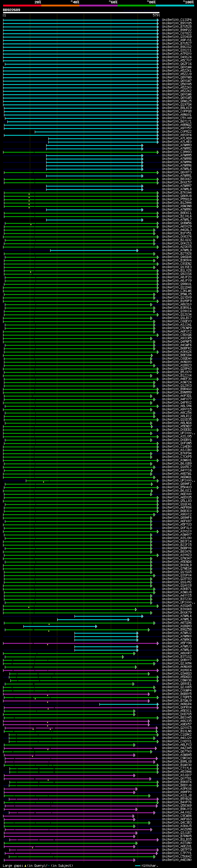Select hit UniRef100_B9R4G0
The height and width of the screenshot is (868, 197).
point(177,389)
